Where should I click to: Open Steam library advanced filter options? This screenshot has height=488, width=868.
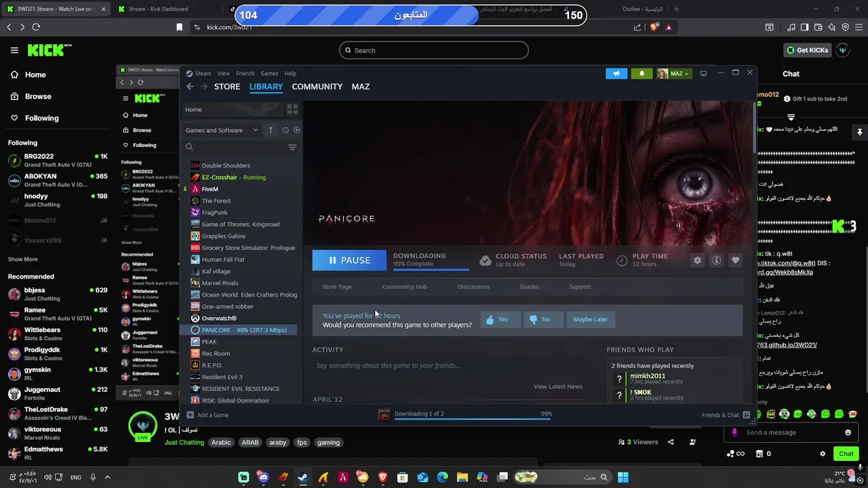point(292,147)
